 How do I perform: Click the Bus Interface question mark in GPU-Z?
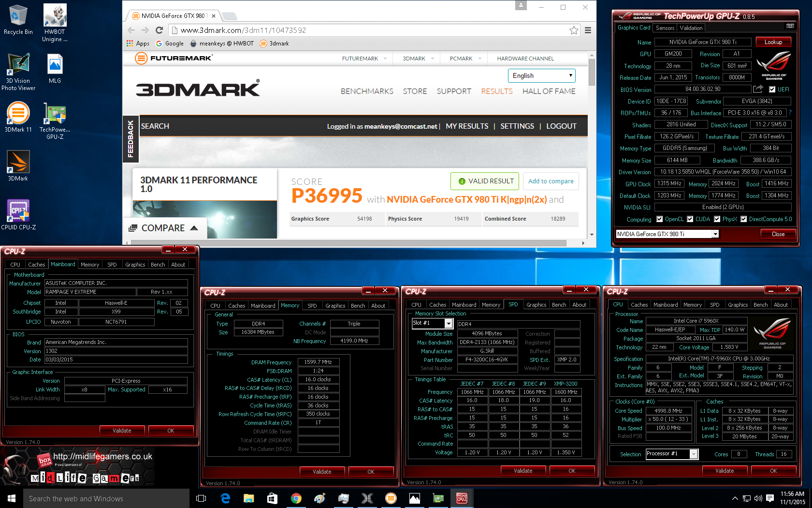coord(790,113)
